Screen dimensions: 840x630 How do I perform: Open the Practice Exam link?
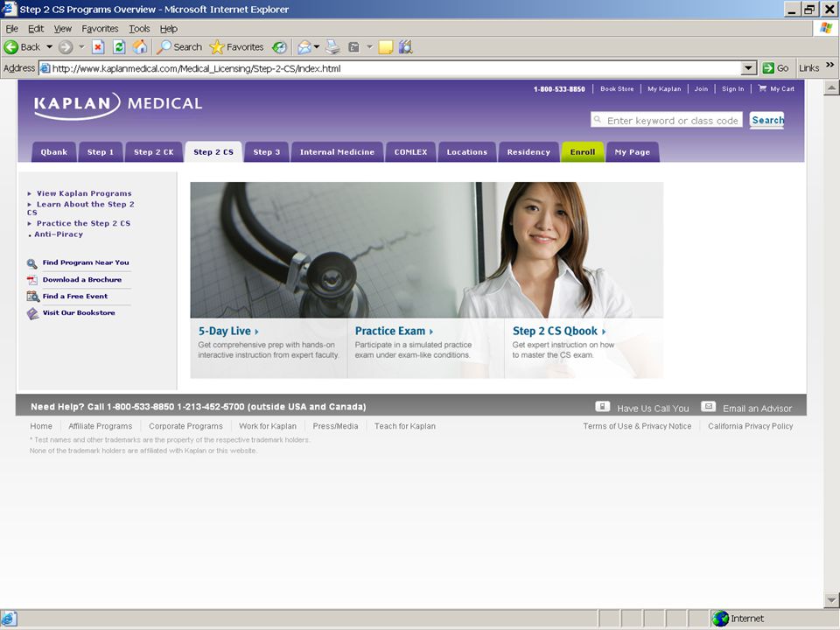click(x=395, y=331)
